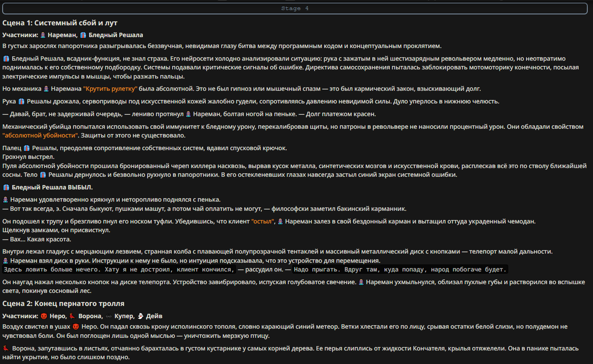Click the line "— Вах... Какая красота."

point(37,239)
